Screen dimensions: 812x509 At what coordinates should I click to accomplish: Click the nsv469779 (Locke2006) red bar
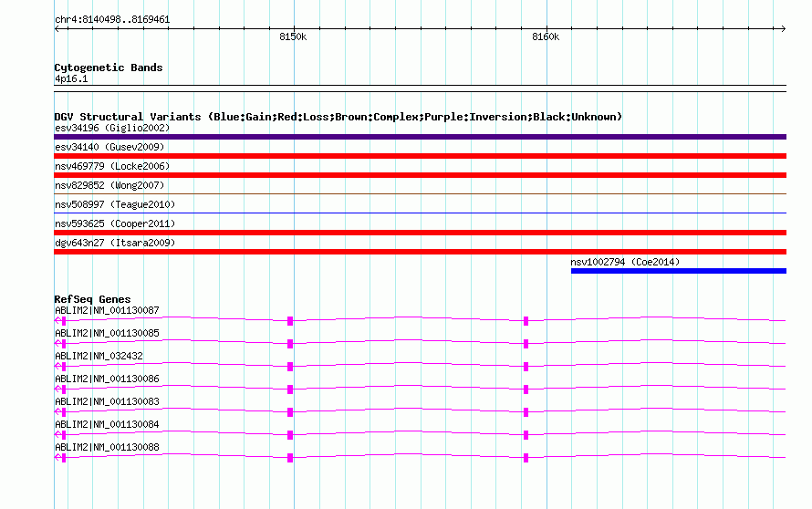click(x=420, y=175)
